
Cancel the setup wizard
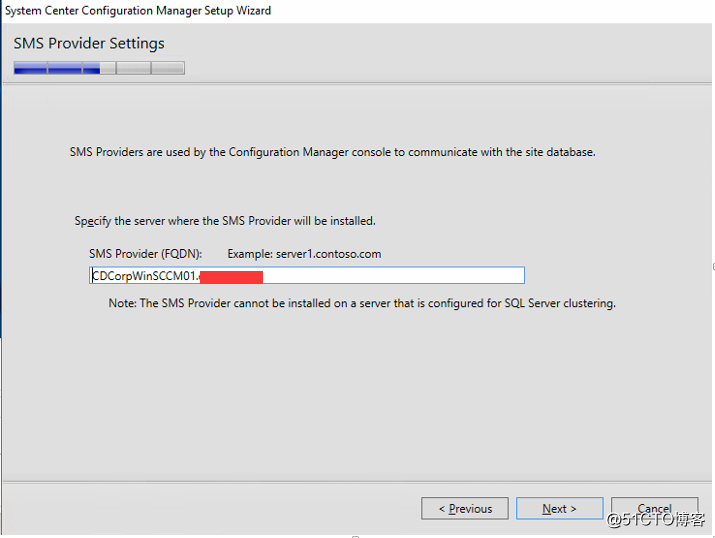click(654, 508)
